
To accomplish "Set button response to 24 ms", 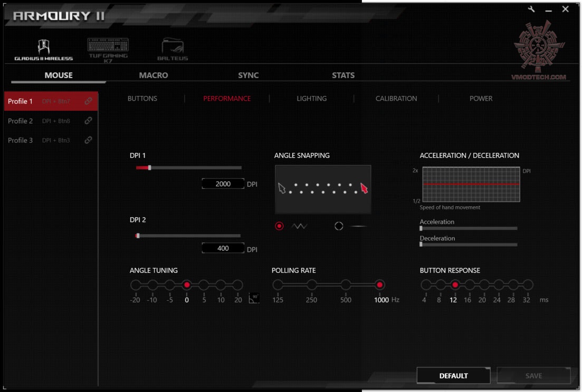I will click(499, 285).
